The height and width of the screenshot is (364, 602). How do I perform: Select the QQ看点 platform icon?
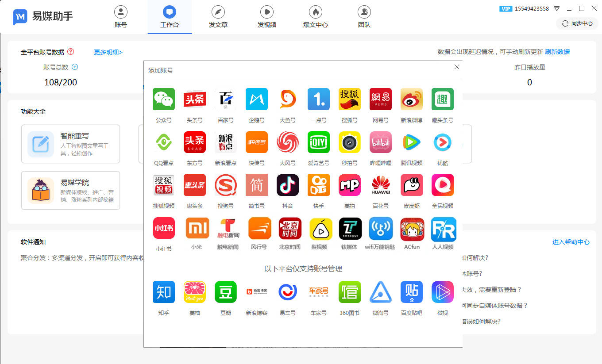click(x=164, y=142)
